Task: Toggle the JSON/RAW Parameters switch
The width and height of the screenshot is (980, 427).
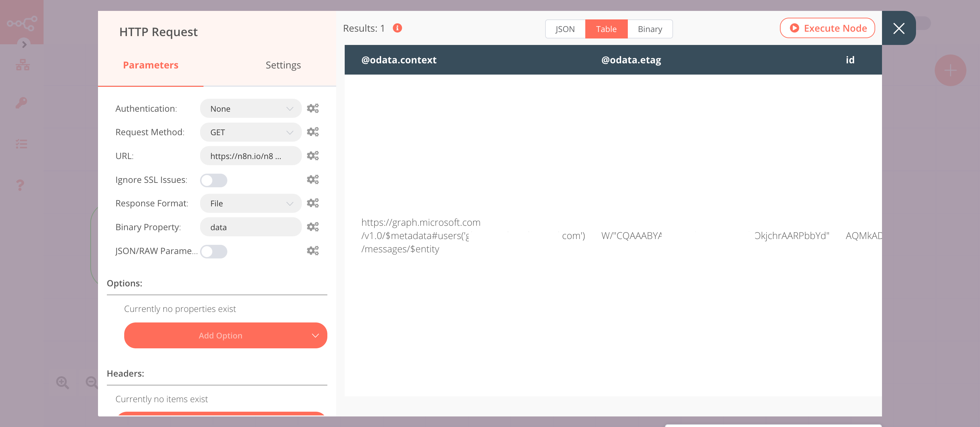Action: click(214, 251)
